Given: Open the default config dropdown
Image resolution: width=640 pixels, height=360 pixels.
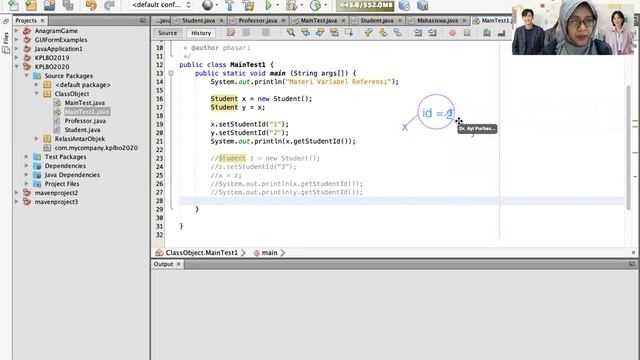Looking at the screenshot, I should (161, 5).
